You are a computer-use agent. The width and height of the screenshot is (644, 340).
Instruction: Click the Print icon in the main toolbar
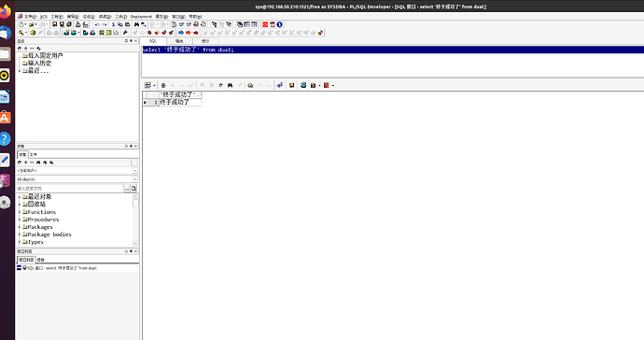pos(77,24)
